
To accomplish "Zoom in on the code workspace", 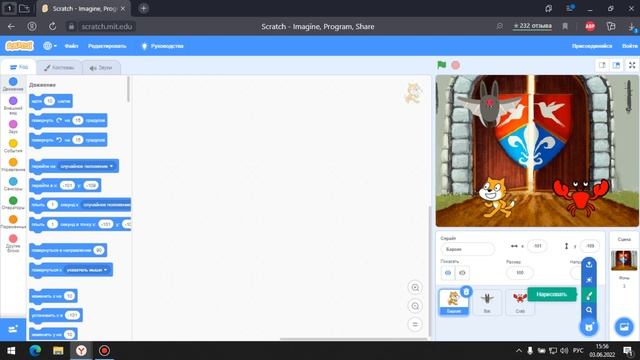I will (x=415, y=287).
